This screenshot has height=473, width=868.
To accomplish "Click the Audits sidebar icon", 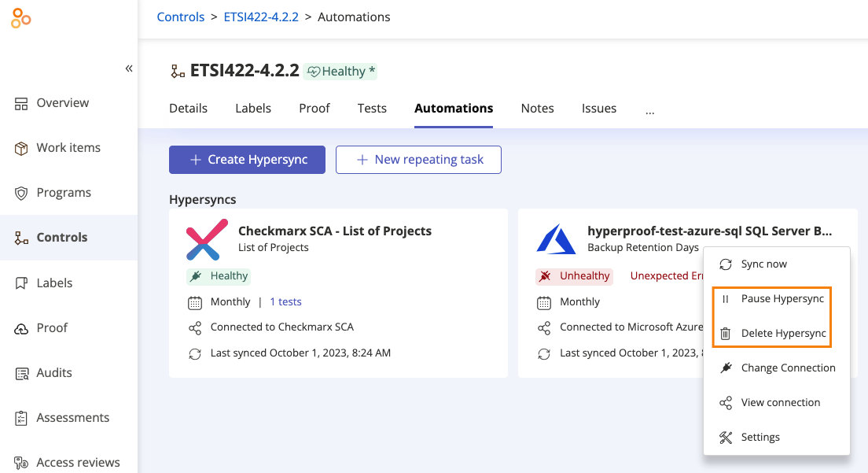I will click(x=21, y=373).
